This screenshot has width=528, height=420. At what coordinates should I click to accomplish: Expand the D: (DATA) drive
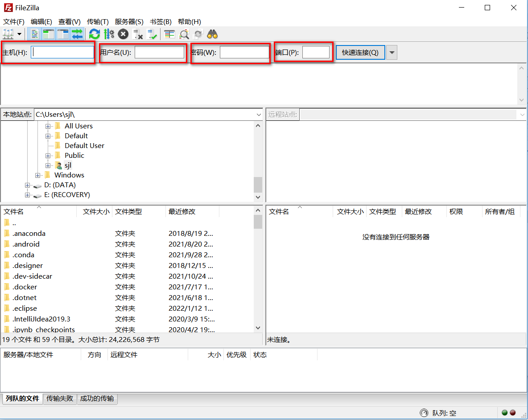point(27,185)
